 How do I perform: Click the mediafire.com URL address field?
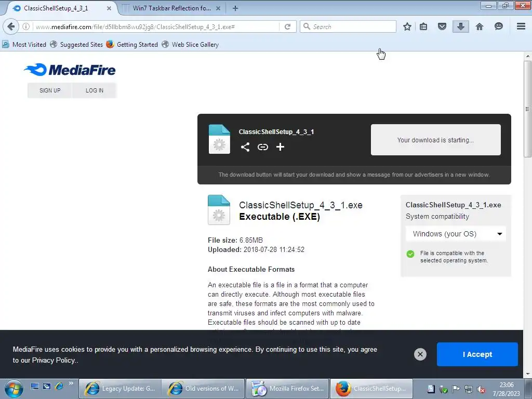(156, 26)
